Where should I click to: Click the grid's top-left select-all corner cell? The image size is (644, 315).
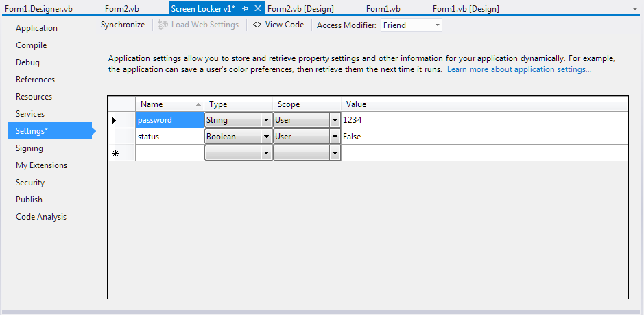click(121, 104)
